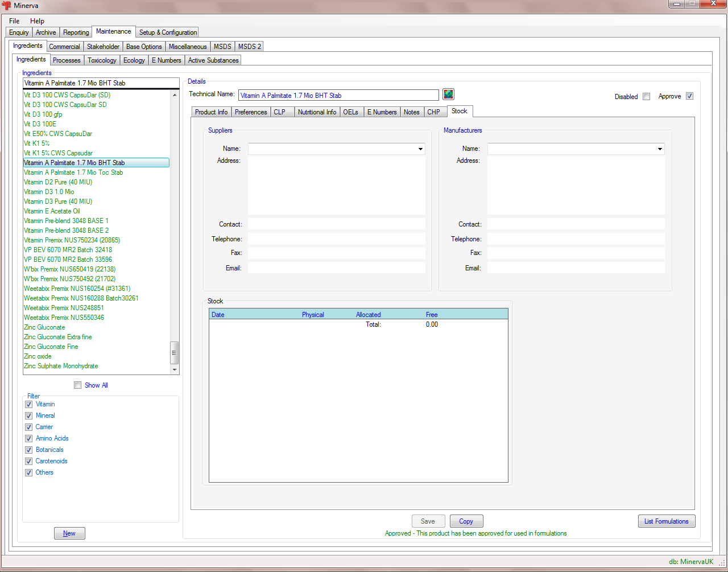
Task: Select Zinc oxide ingredient
Action: 38,356
